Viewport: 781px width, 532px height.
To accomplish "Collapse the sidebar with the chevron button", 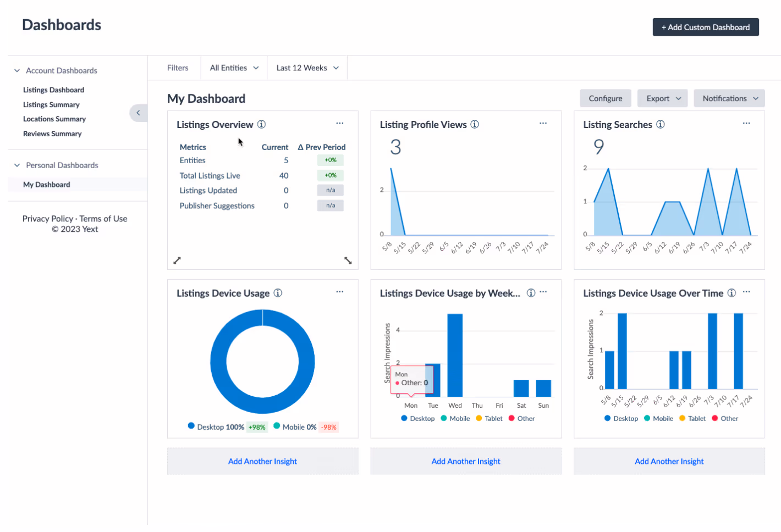I will [138, 113].
